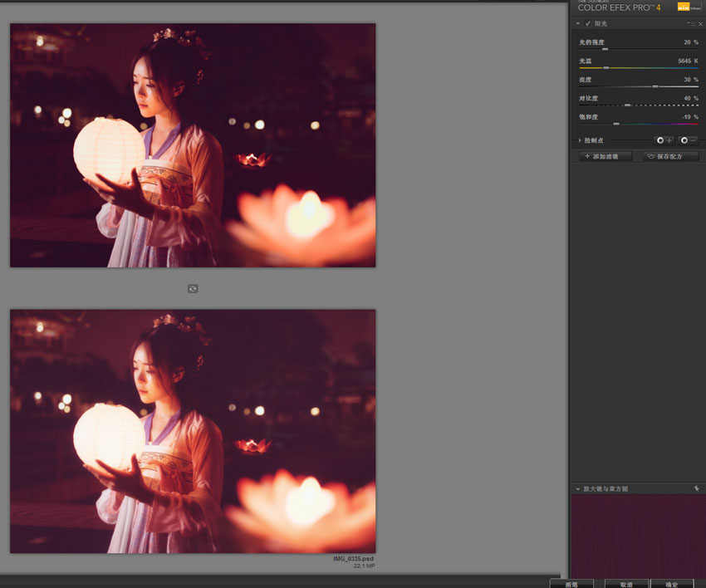
Task: Toggle the 阳光 filter checkbox
Action: 588,24
